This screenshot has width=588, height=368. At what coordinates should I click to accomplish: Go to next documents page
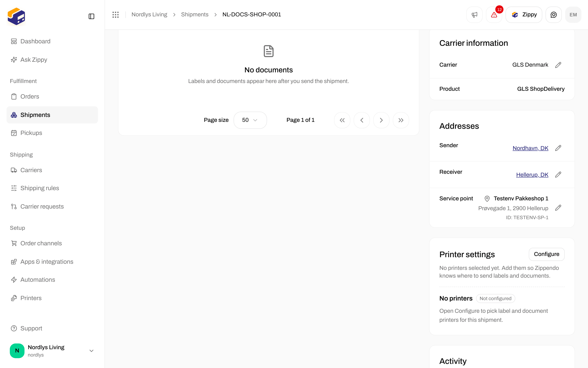pos(381,120)
